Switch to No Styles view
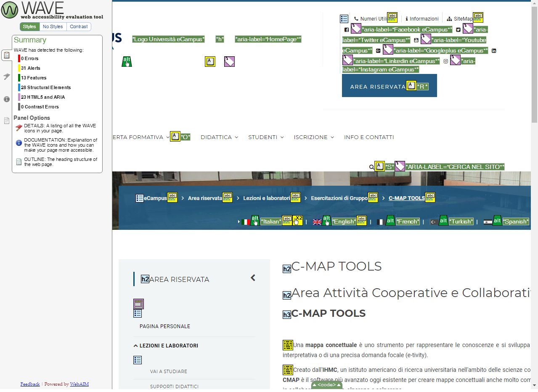 pyautogui.click(x=53, y=26)
